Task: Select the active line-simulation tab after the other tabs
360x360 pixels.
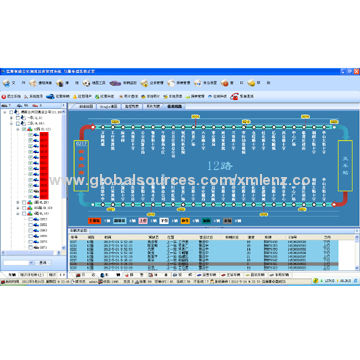Action: (175, 107)
